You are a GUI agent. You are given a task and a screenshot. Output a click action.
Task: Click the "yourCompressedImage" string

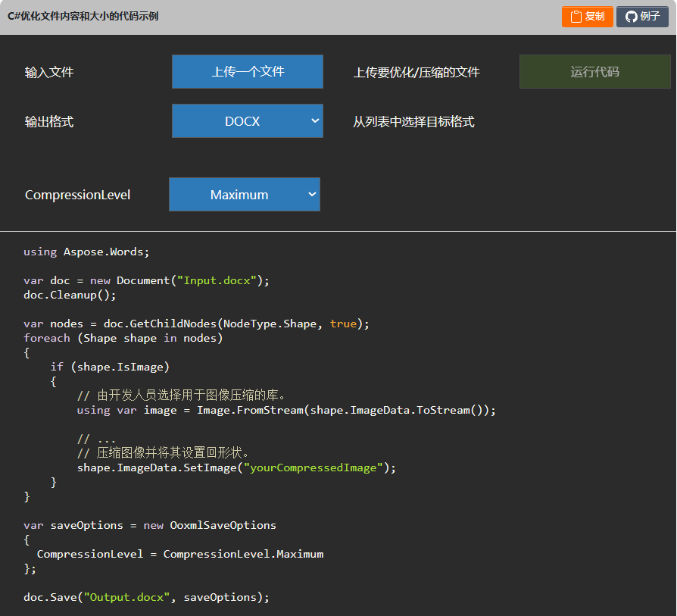314,467
